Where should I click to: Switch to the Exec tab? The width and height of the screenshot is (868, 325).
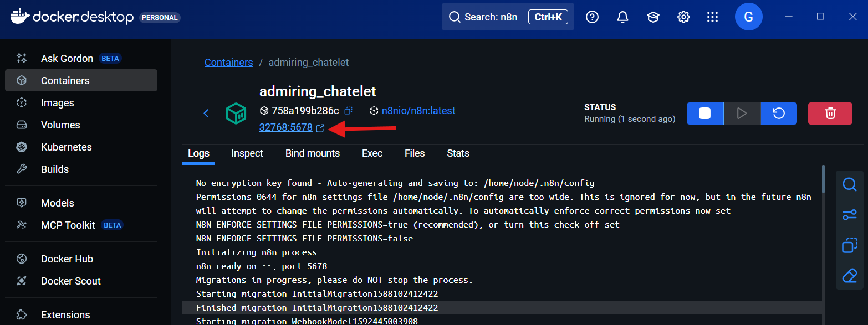click(372, 153)
